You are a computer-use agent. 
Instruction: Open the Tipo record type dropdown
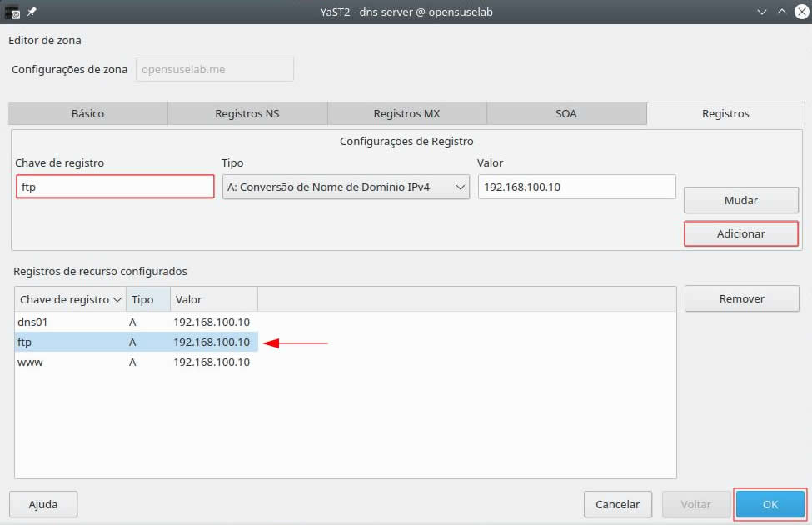click(x=346, y=187)
